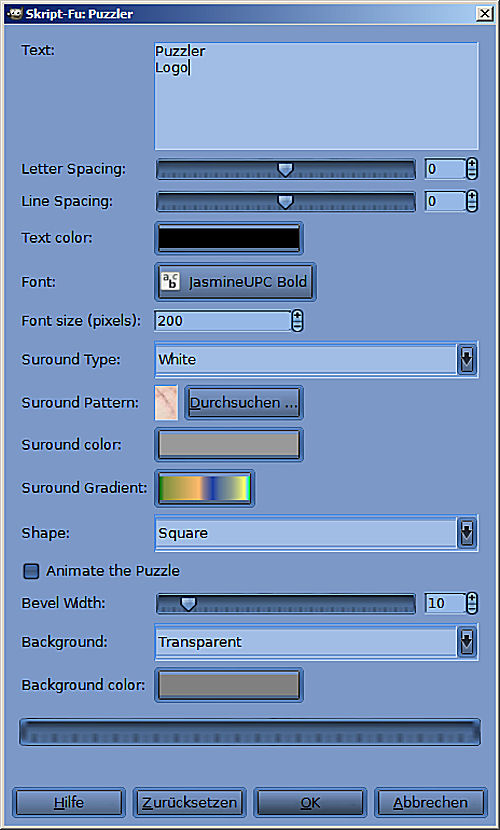Image resolution: width=500 pixels, height=830 pixels.
Task: Click the Line Spacing spinner arrows
Action: pos(472,201)
